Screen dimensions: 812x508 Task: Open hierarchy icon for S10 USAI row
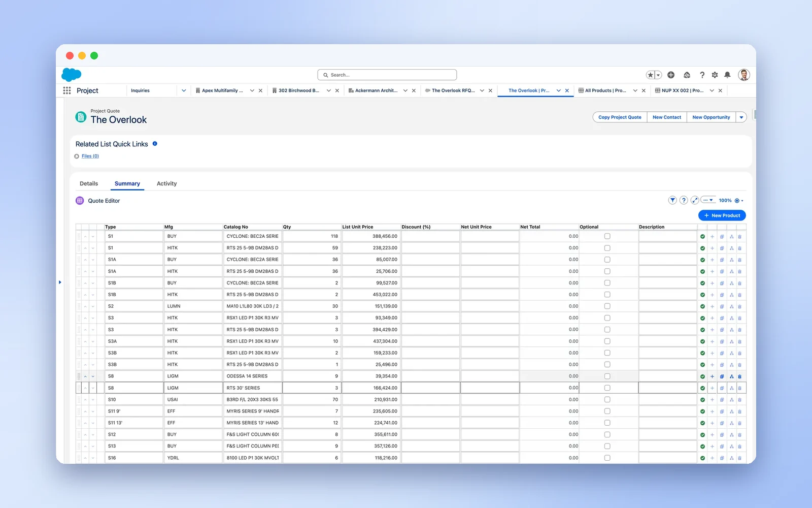(x=731, y=400)
